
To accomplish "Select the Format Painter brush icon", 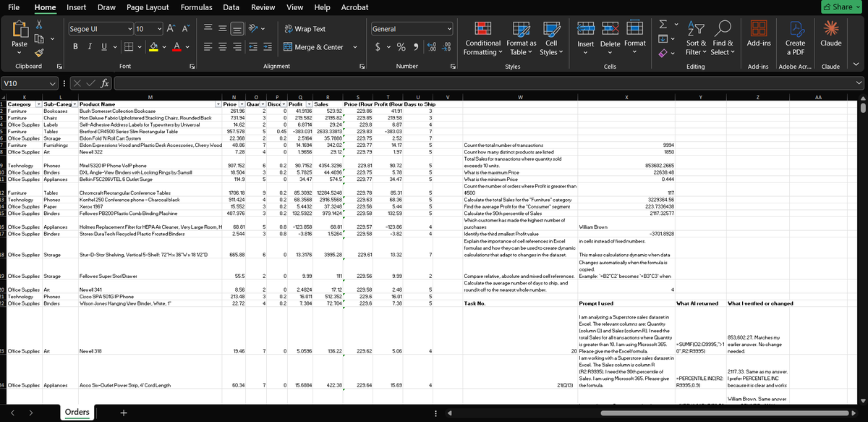I will click(39, 54).
